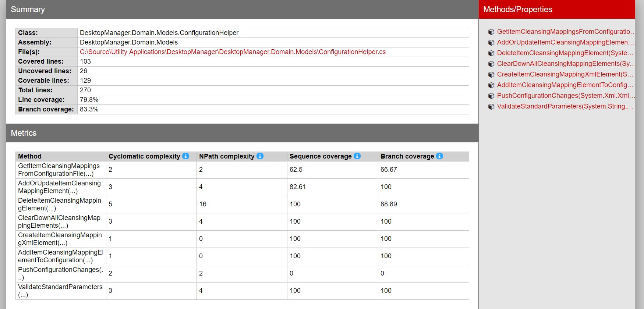Click the Cyclomatic complexity info icon
This screenshot has width=644, height=309.
coord(186,156)
